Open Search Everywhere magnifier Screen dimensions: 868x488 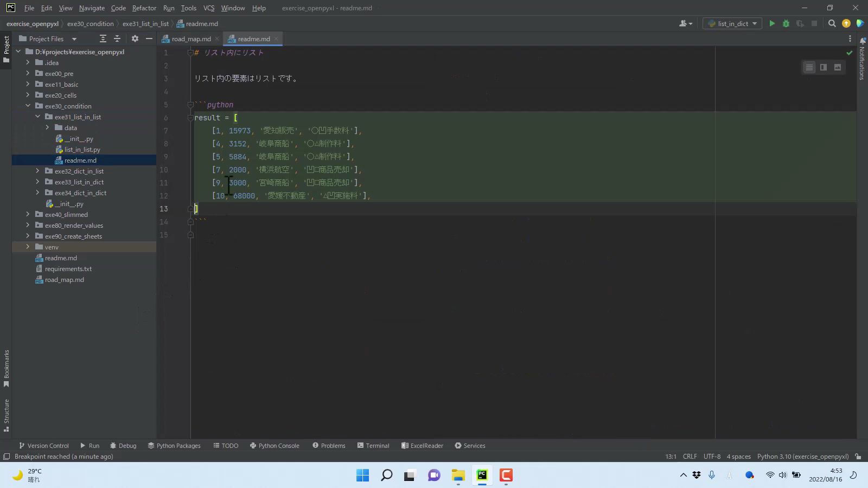(832, 23)
